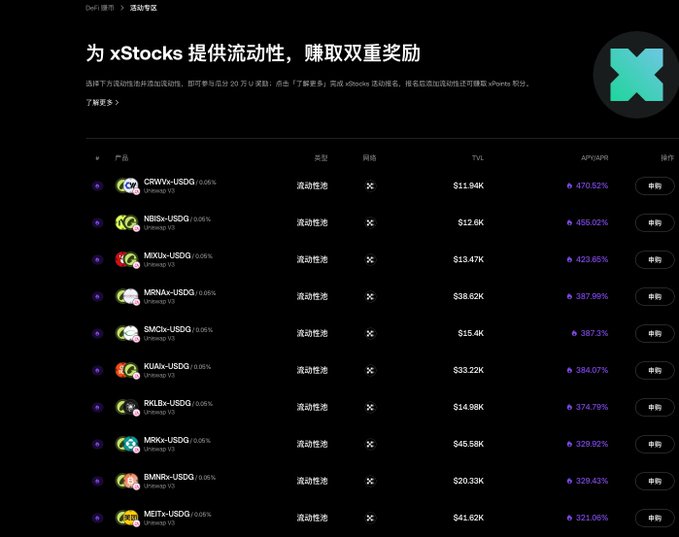Click SMCIx-USDG token pair icon
This screenshot has width=679, height=537.
click(x=127, y=333)
